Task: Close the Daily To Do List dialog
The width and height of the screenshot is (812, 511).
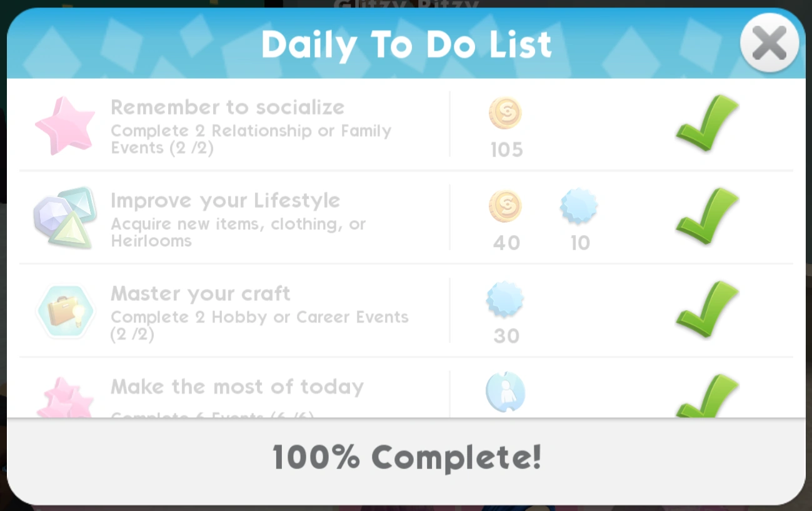Action: pyautogui.click(x=769, y=43)
